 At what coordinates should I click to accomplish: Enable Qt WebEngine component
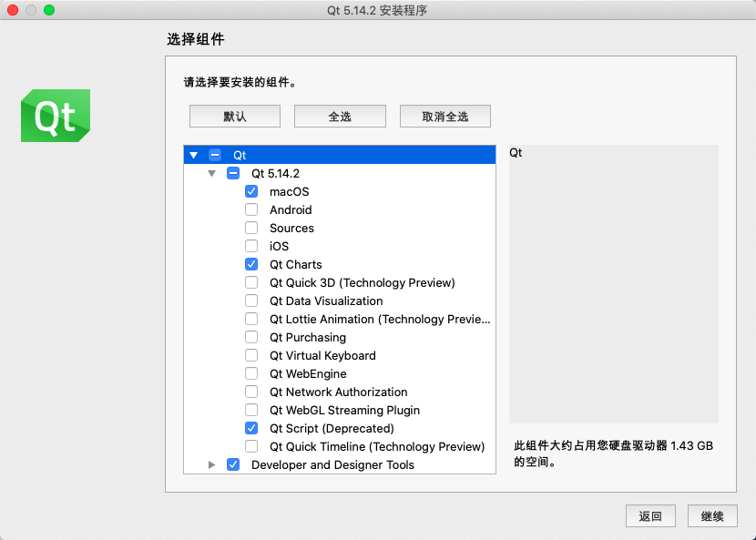251,374
